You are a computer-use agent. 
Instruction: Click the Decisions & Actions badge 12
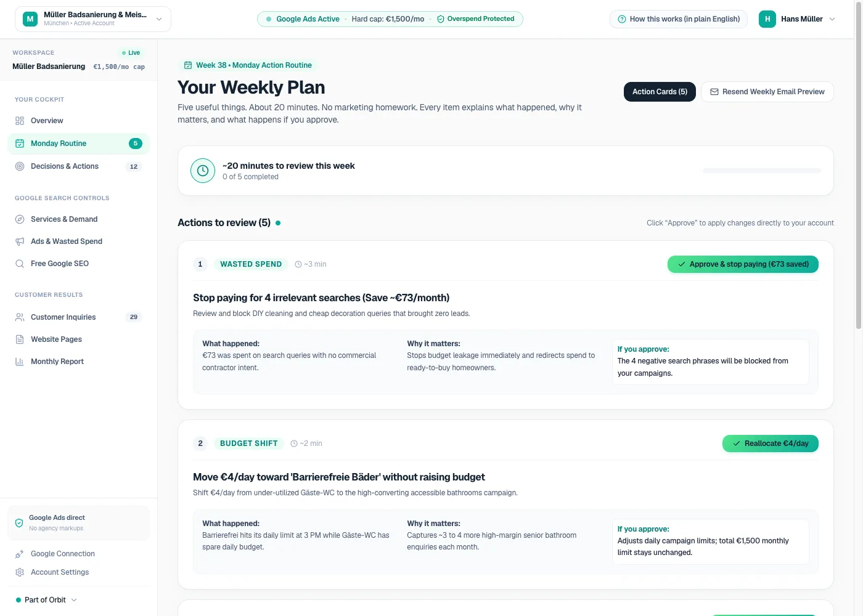click(134, 166)
